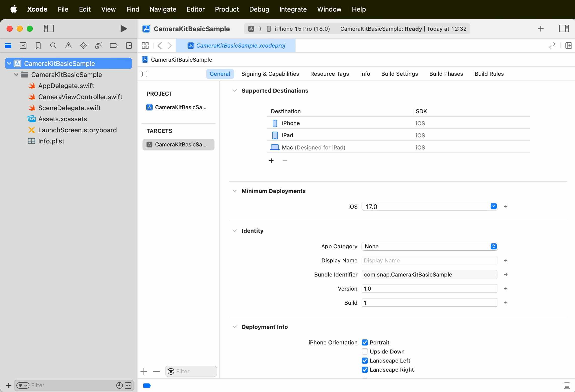
Task: Open the App Category None dropdown
Action: 493,246
